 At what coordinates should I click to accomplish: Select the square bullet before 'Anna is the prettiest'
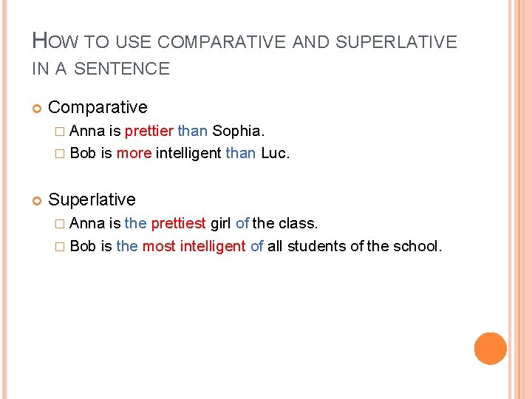pos(60,224)
